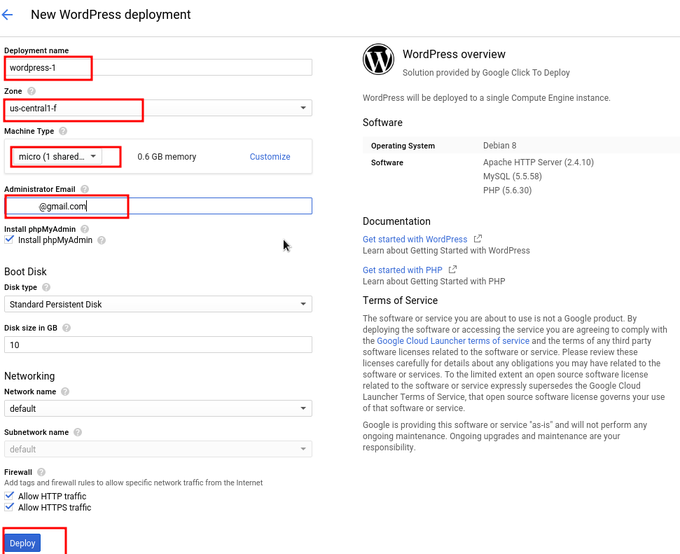
Task: Click the Networking section heading
Action: [x=29, y=376]
